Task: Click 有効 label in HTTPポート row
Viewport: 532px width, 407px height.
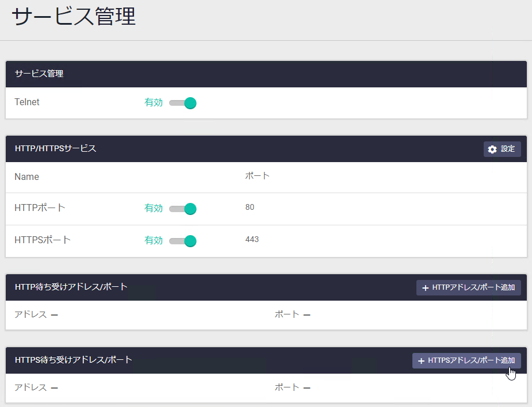Action: 154,208
